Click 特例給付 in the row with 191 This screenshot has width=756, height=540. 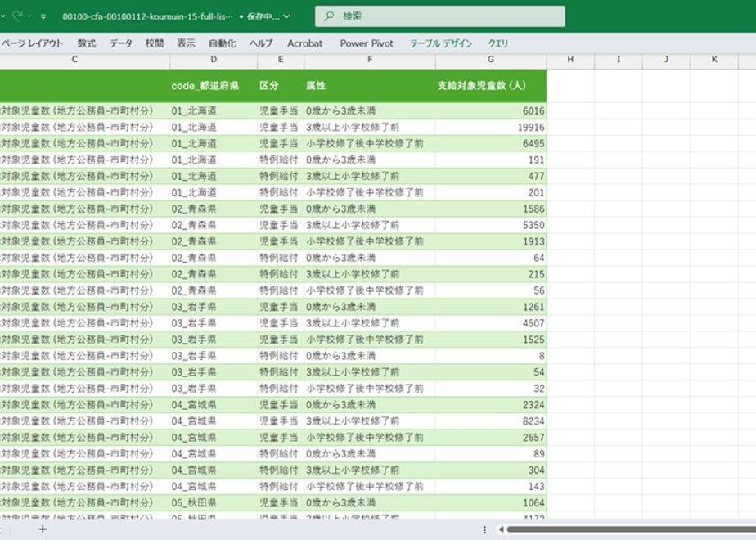[279, 160]
